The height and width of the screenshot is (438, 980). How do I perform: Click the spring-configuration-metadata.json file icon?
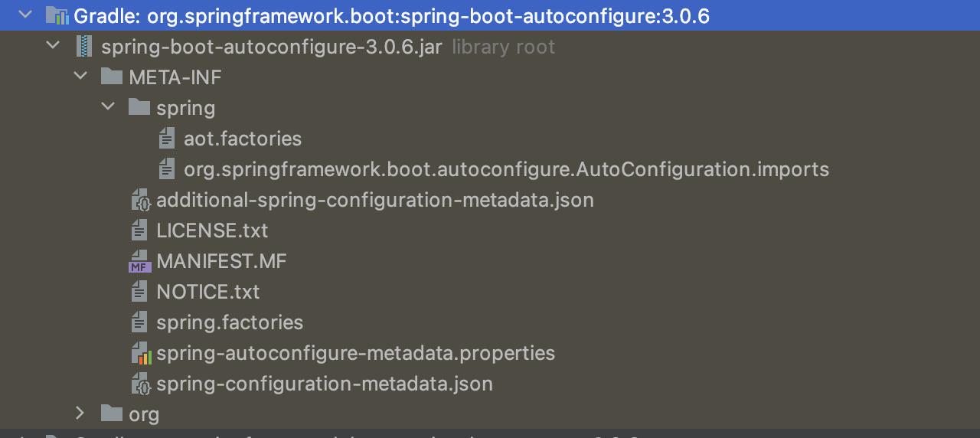pyautogui.click(x=141, y=384)
